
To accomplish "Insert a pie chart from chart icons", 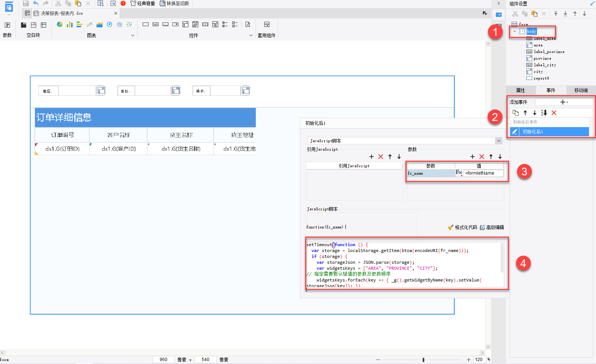I will (x=59, y=24).
